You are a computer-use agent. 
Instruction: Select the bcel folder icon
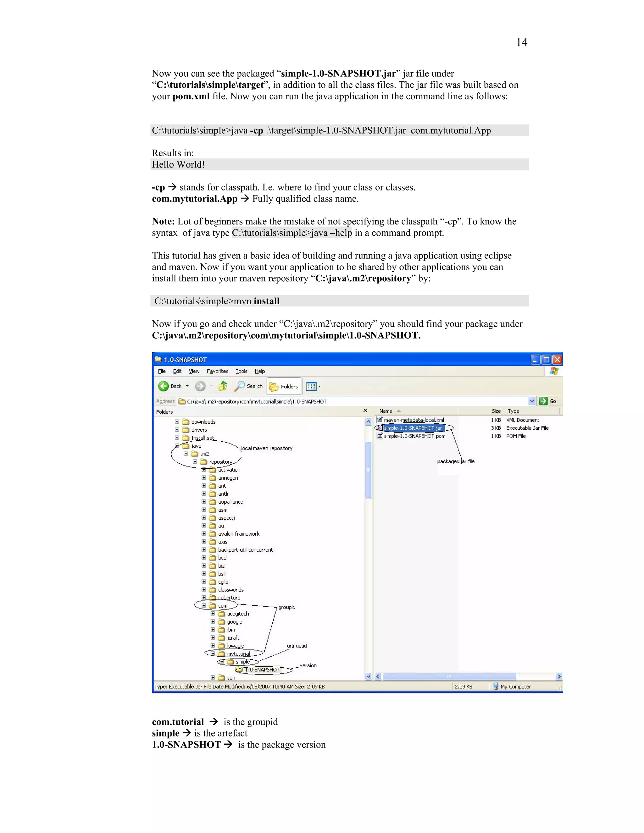coord(213,558)
